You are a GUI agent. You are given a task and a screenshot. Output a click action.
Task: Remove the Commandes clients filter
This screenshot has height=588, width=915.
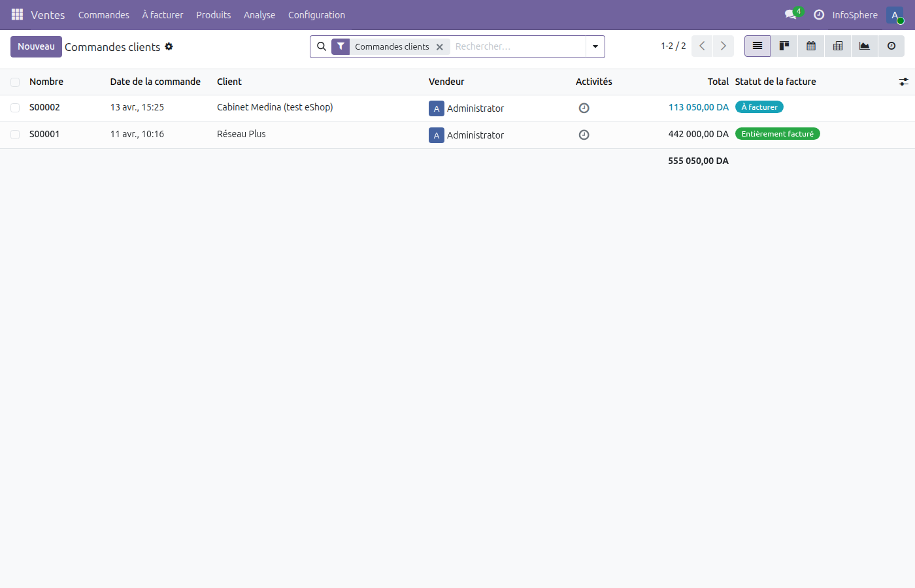pyautogui.click(x=440, y=46)
